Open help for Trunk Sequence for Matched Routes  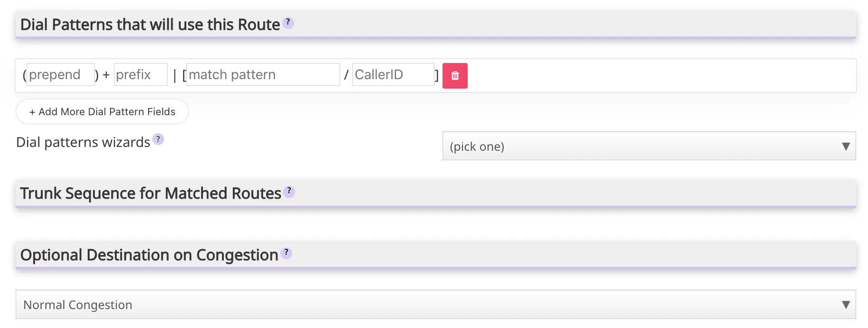(289, 191)
